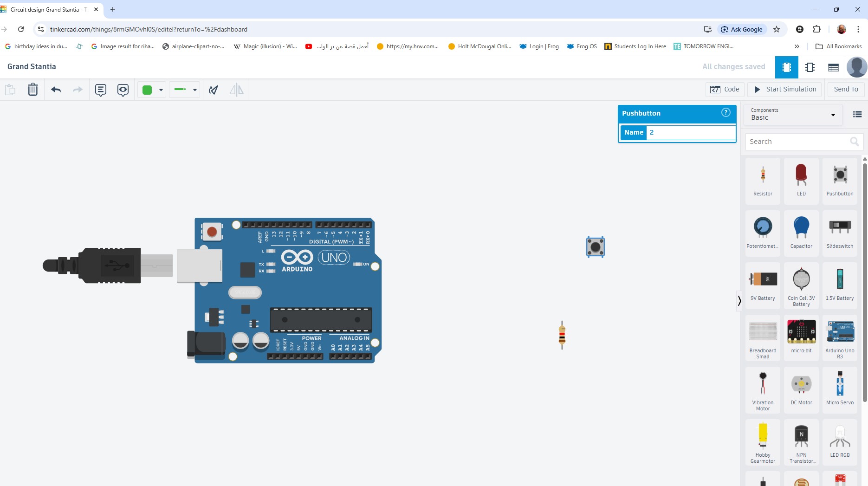Open browser extensions puzzle icon
The height and width of the screenshot is (486, 868).
(816, 29)
